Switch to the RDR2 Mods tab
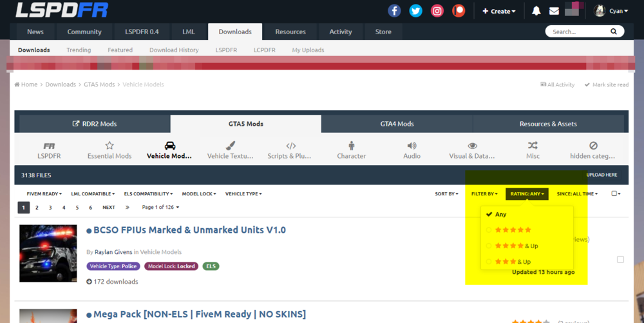The height and width of the screenshot is (323, 644). pos(95,124)
